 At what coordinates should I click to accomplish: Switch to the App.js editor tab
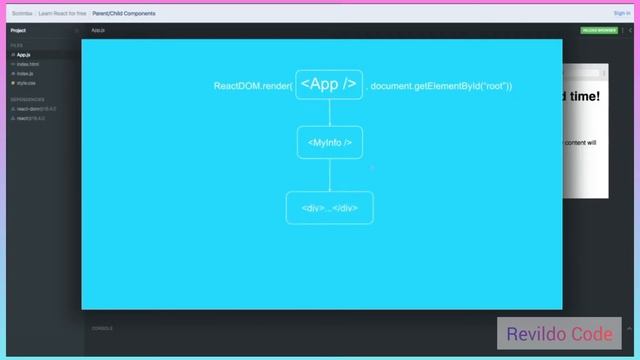coord(98,30)
